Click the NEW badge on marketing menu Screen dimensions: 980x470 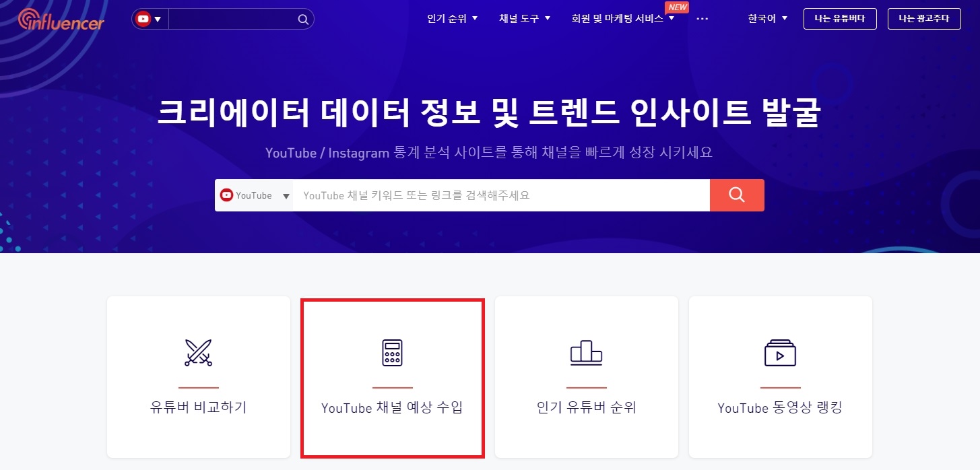(x=676, y=7)
